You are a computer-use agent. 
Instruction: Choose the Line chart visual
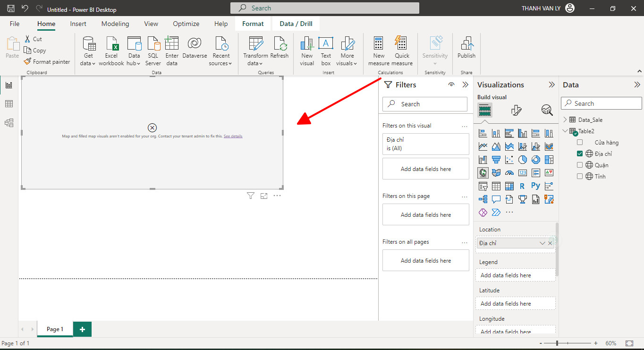pyautogui.click(x=483, y=146)
